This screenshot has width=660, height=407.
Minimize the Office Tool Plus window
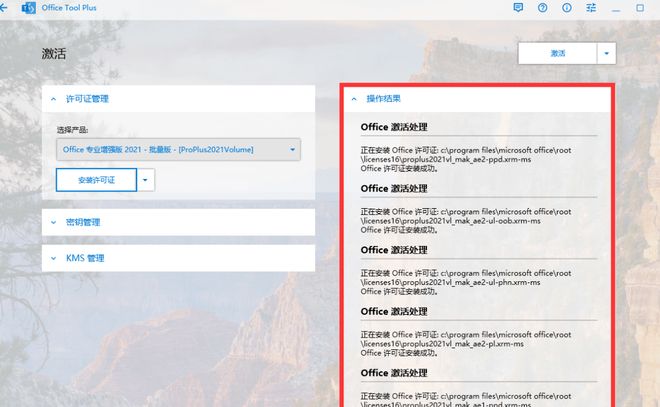tap(616, 8)
